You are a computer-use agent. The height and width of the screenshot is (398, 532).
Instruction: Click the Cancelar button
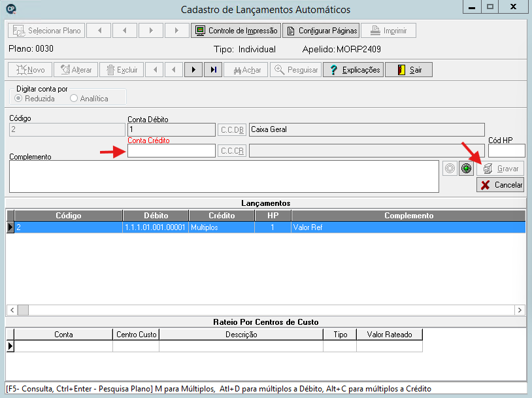point(500,185)
